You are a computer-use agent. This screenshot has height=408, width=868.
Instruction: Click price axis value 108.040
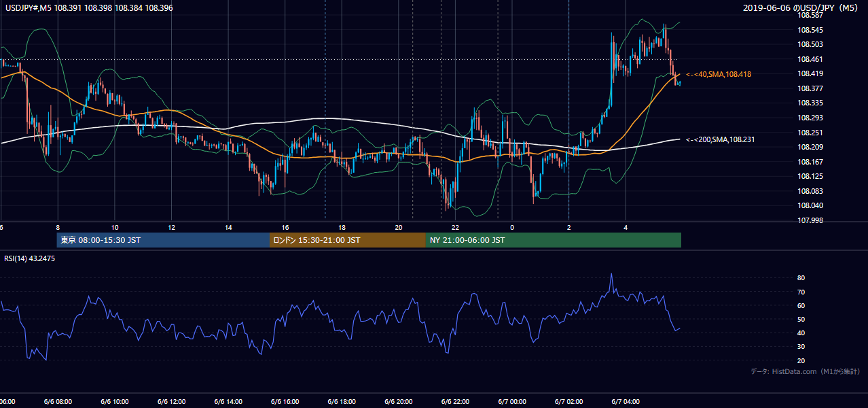(x=810, y=205)
